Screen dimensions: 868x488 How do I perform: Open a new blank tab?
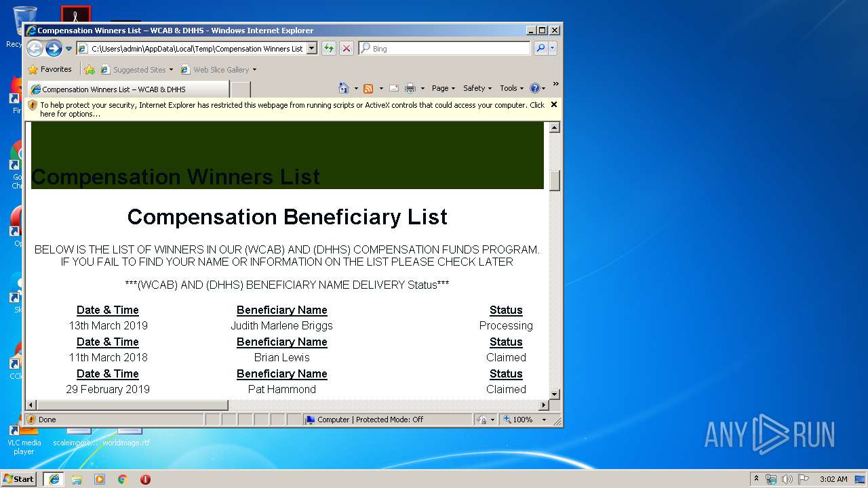click(x=241, y=89)
